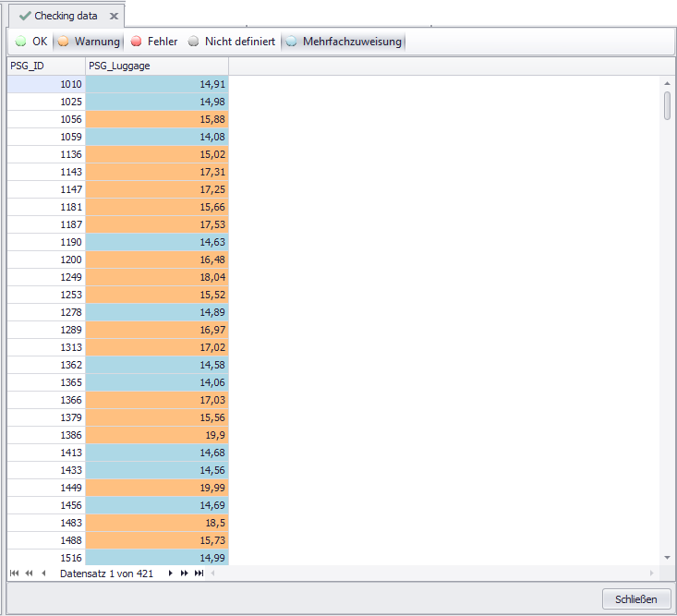
Task: Click horizontal scrollbar left arrow
Action: click(x=212, y=574)
